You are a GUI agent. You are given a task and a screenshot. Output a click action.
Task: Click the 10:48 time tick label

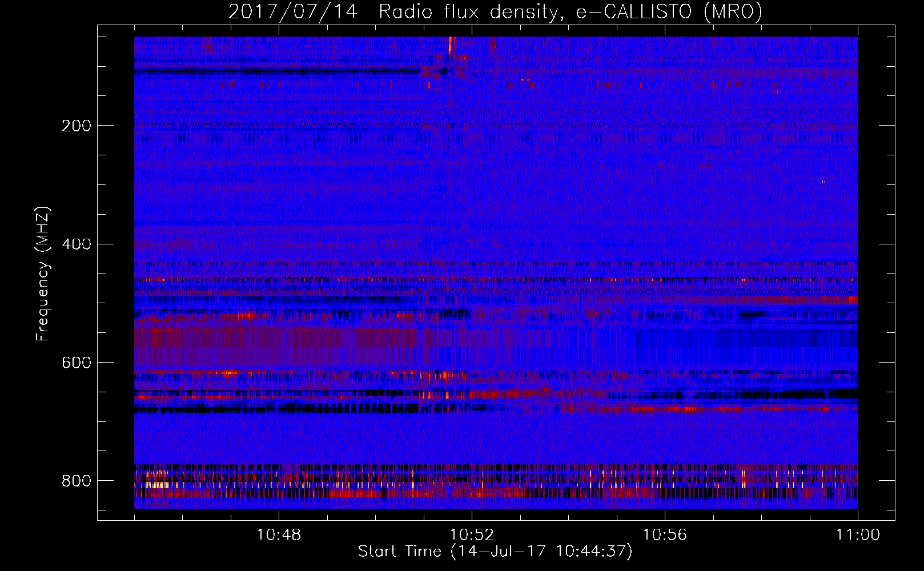(x=279, y=535)
